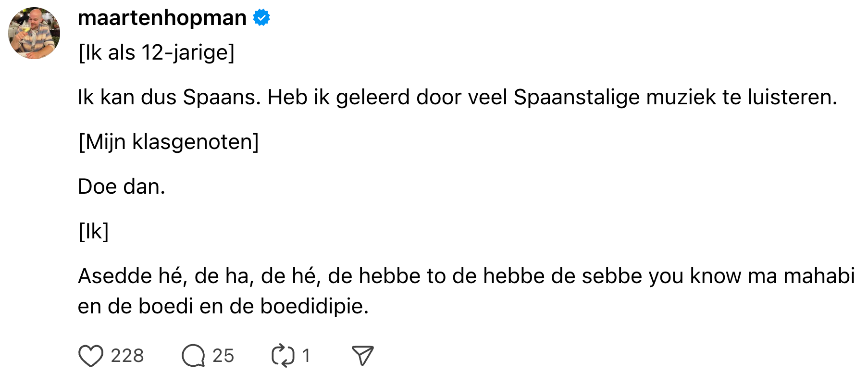Click the standalone "[Ik]" line
Screen dimensions: 868x373
tap(94, 231)
